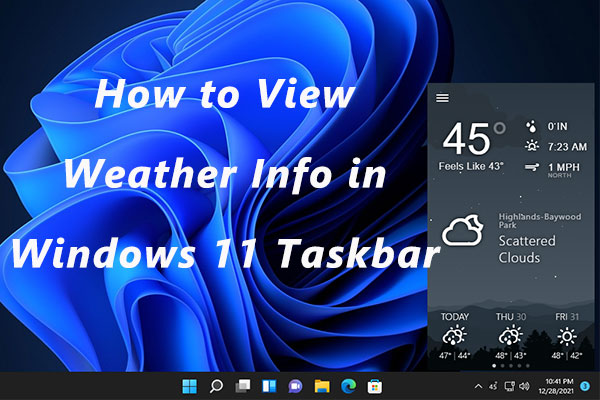Click the wind icon beside 1 MPH
The height and width of the screenshot is (400, 600).
coord(532,167)
